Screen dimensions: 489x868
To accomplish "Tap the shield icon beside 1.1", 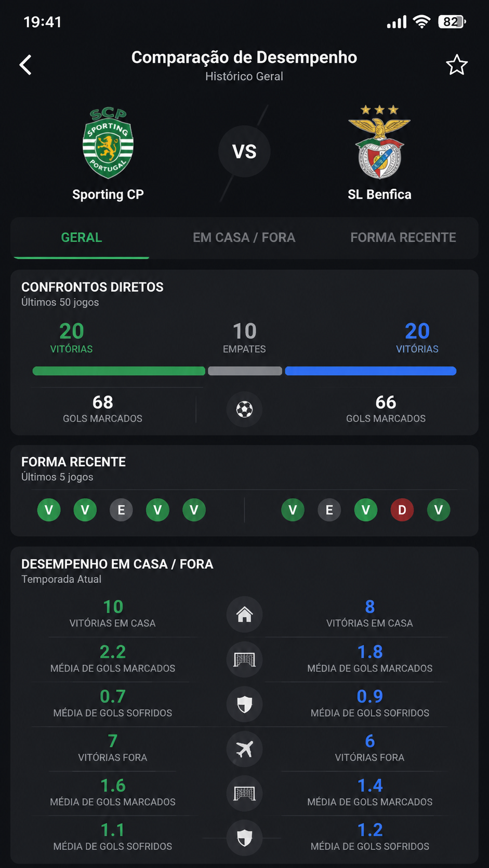I will click(244, 837).
